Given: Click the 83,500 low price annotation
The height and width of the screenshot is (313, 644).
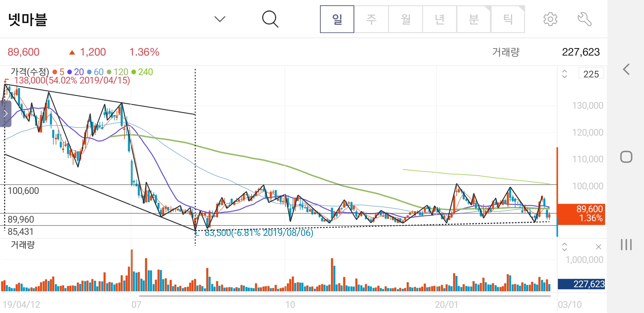Looking at the screenshot, I should [259, 233].
